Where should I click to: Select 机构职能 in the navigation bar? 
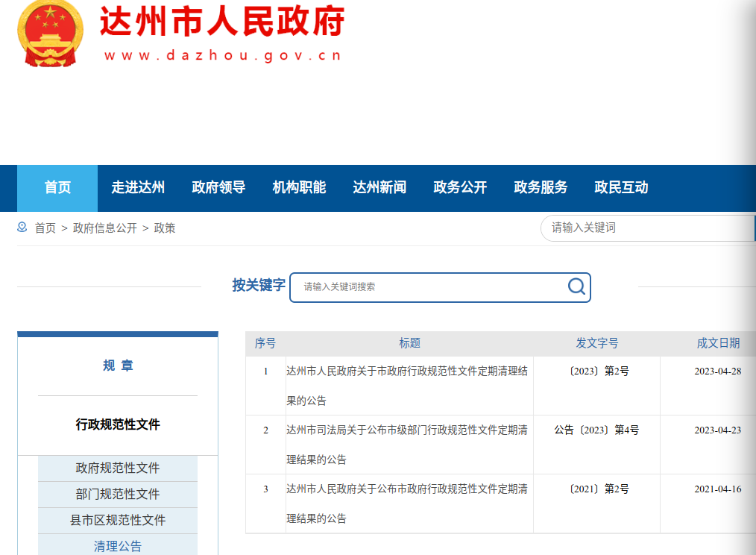point(299,188)
